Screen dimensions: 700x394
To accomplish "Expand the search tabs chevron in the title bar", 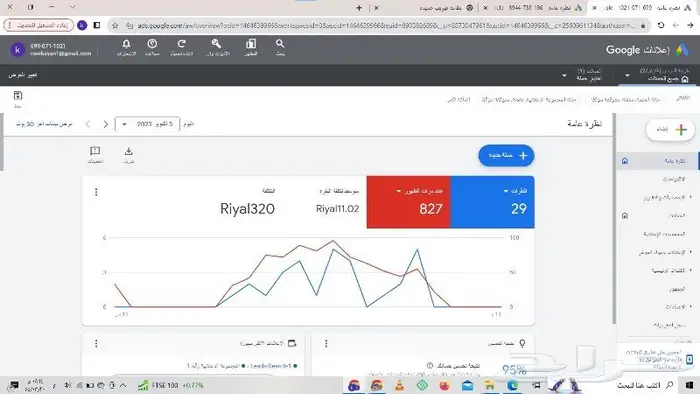I will pos(72,7).
